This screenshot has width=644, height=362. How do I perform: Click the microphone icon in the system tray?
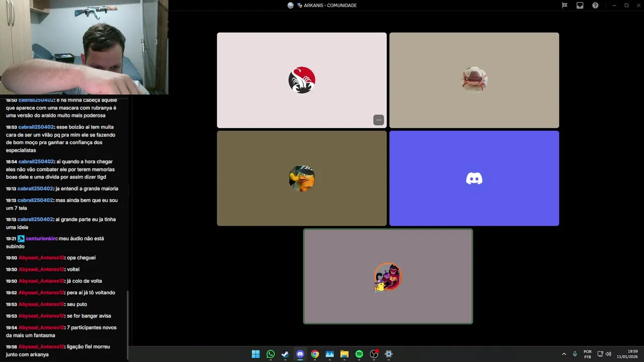click(x=575, y=354)
